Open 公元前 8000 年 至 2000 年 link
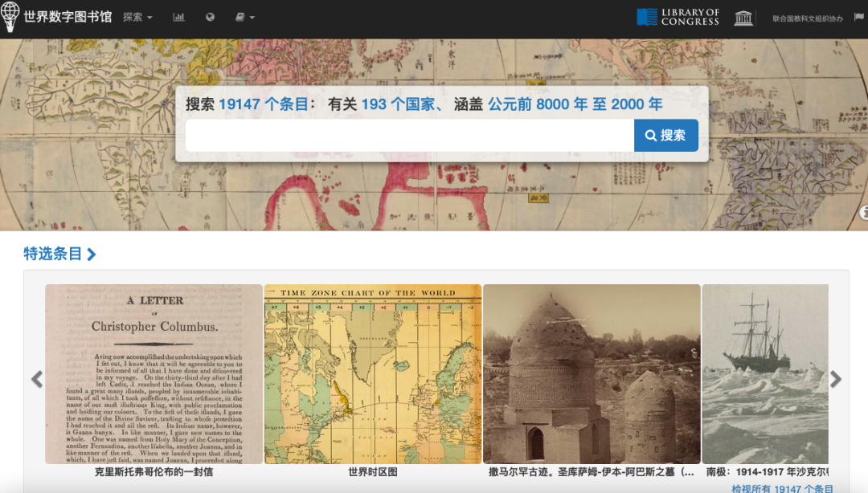The width and height of the screenshot is (868, 493). tap(575, 104)
